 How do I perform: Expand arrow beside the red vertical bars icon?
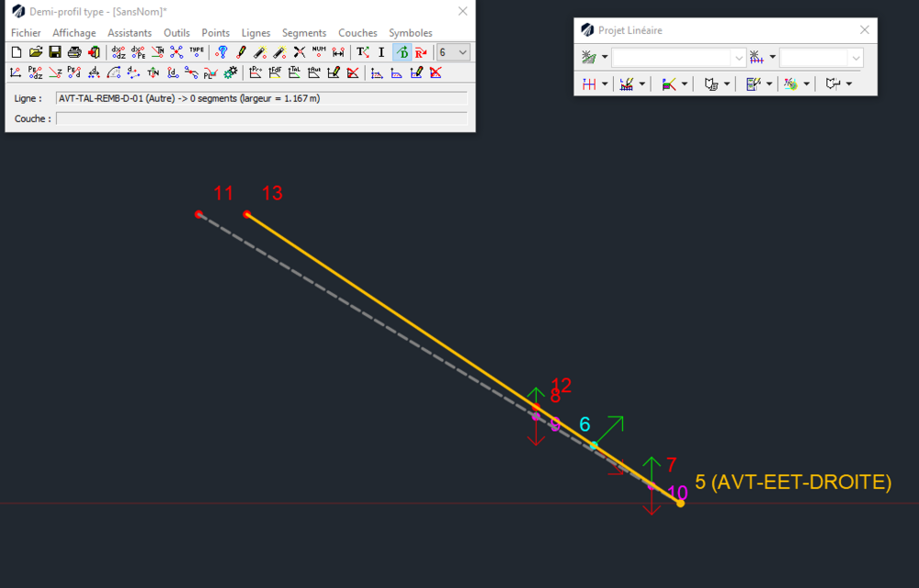pyautogui.click(x=605, y=85)
